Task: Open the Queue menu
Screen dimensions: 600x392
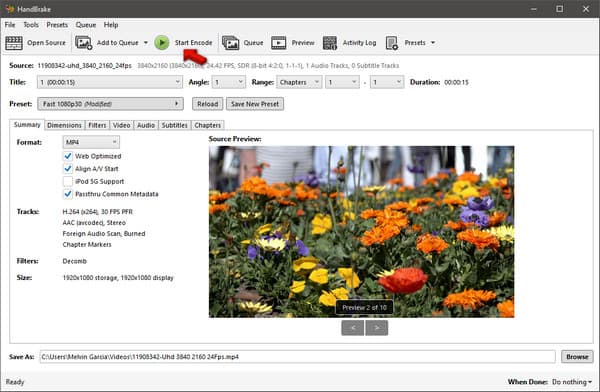Action: click(x=86, y=25)
